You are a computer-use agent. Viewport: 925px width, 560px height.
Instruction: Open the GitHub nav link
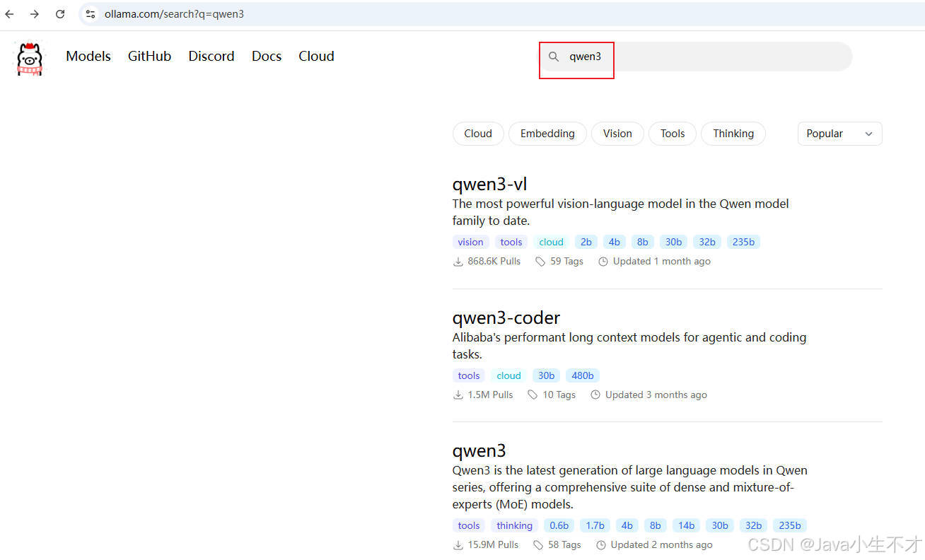(149, 57)
